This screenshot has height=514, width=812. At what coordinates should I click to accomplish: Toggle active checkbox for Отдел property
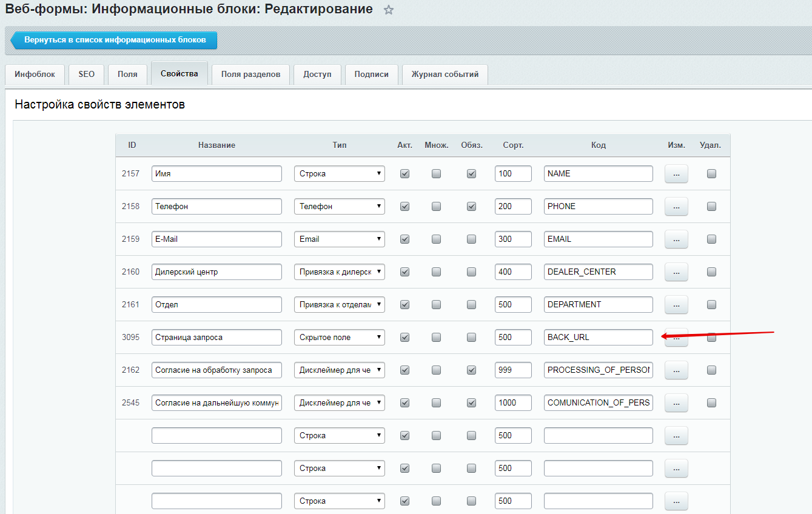[405, 304]
